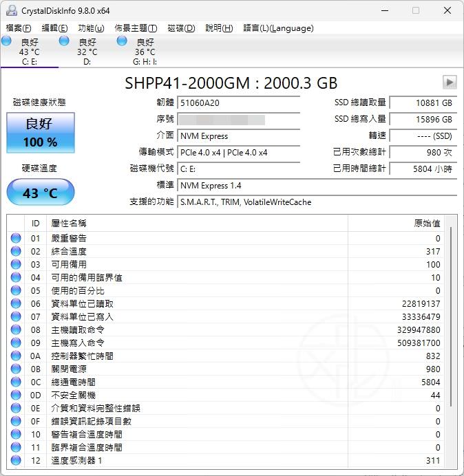Click the 43 °C temperature button
464x476 pixels.
click(x=41, y=192)
